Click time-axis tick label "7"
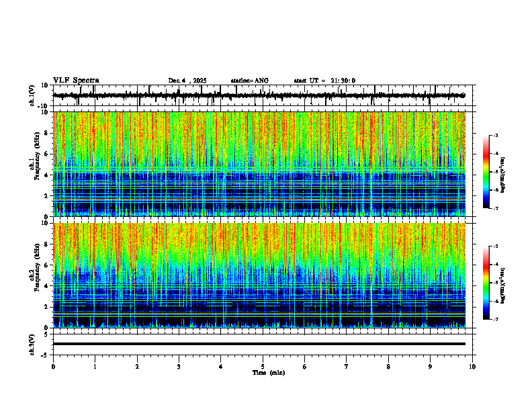532x411 pixels. pyautogui.click(x=347, y=367)
